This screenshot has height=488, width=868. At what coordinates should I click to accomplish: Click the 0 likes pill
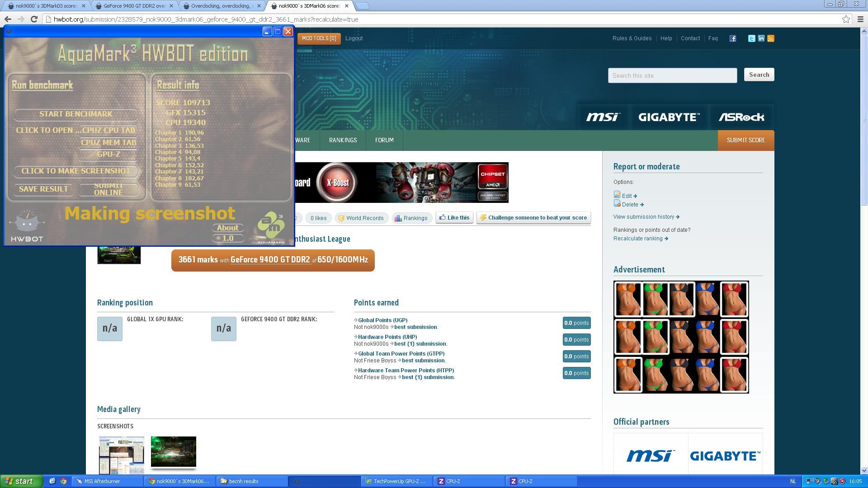coord(318,218)
